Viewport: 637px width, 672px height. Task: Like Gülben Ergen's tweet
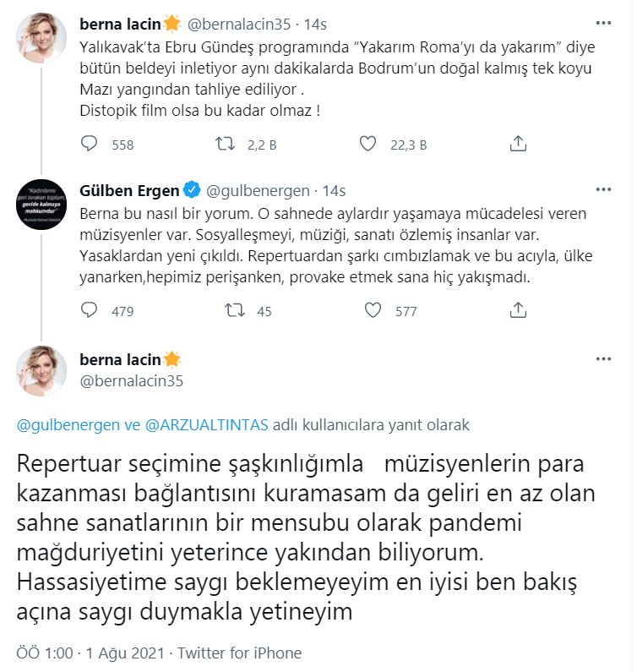[x=374, y=311]
